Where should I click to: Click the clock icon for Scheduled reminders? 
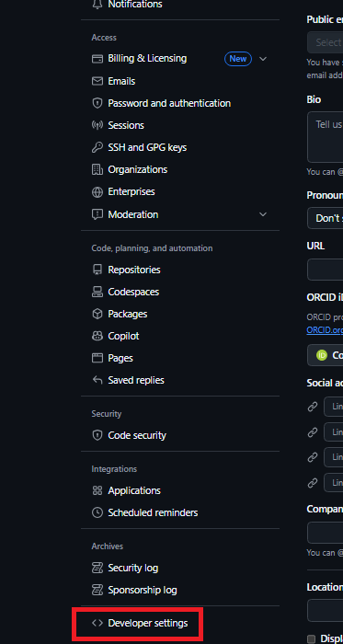coord(97,512)
